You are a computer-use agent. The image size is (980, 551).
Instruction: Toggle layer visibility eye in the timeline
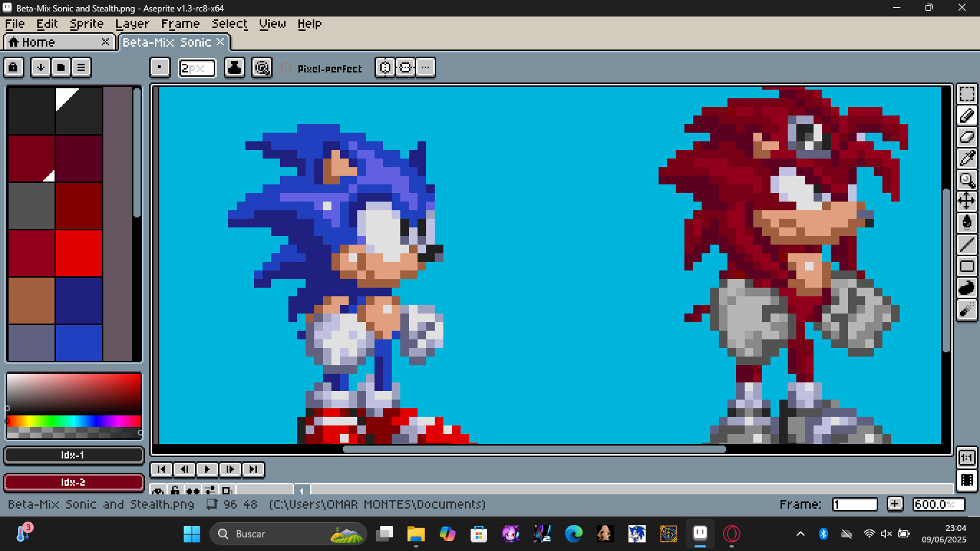click(x=159, y=491)
